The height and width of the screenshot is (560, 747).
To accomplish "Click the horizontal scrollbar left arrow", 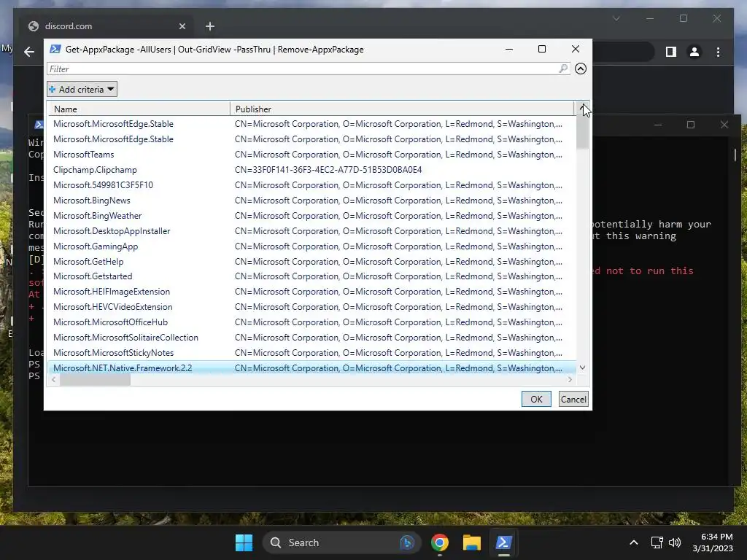I will click(x=53, y=379).
